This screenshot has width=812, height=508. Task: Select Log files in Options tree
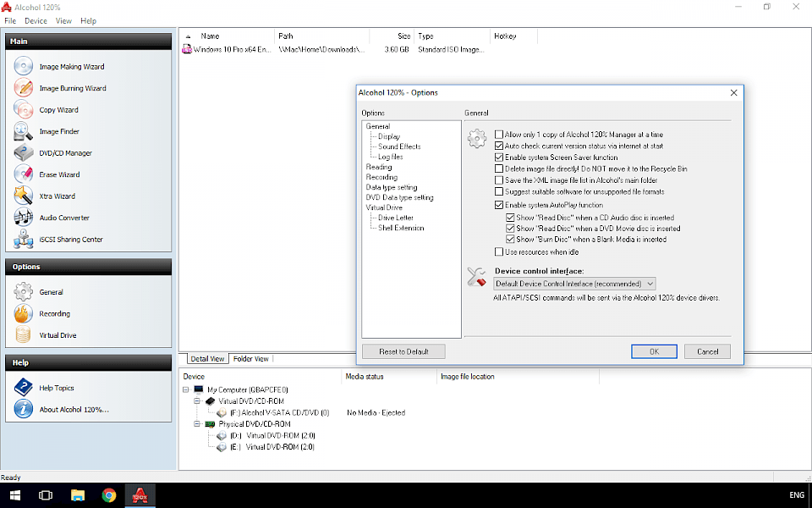(x=391, y=157)
